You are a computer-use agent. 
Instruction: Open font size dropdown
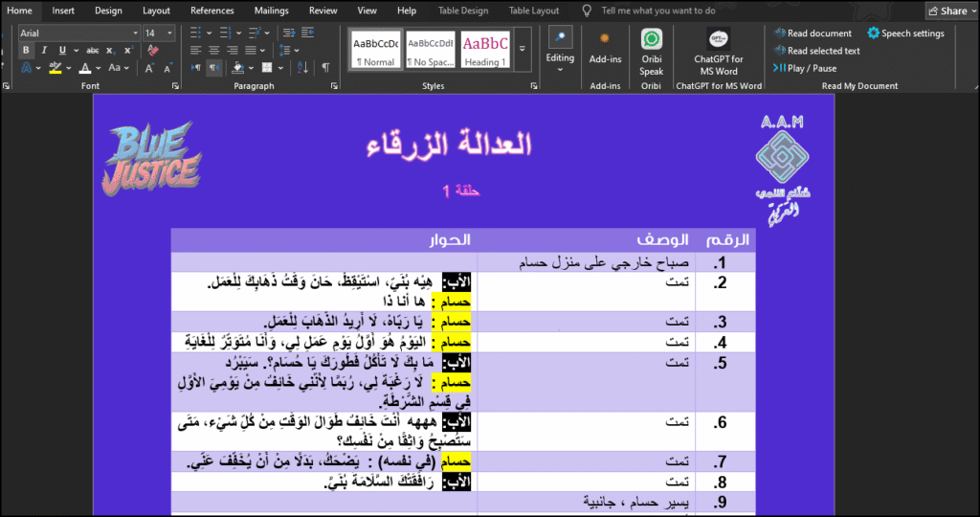point(169,33)
